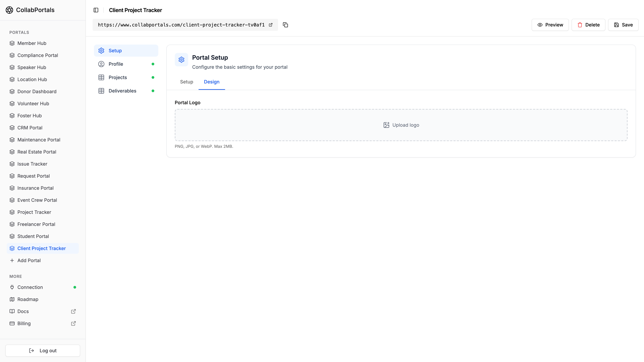644x362 pixels.
Task: Click the Add Portal plus icon
Action: 12,260
